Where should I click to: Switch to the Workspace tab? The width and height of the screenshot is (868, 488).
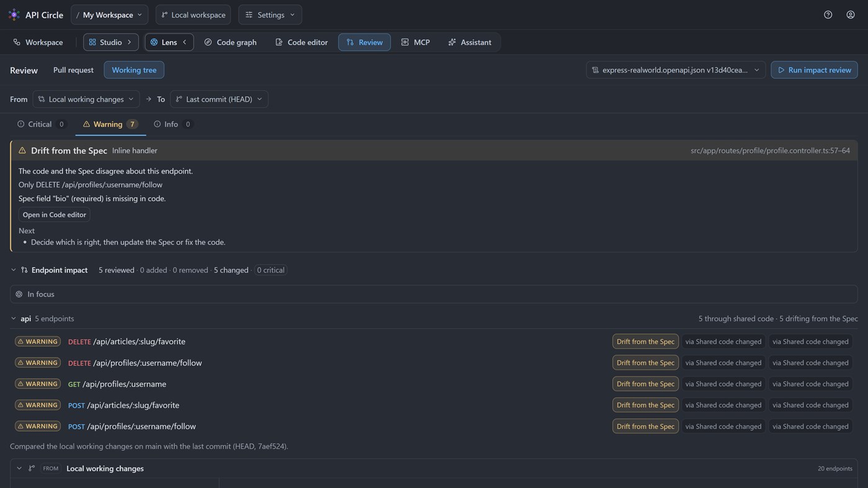tap(38, 42)
